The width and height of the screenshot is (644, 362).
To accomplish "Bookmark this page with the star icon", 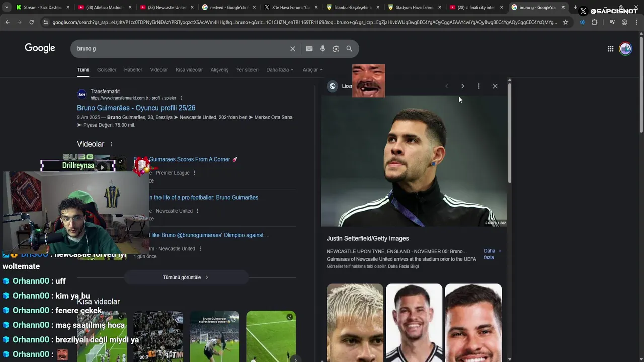I will pos(566,22).
